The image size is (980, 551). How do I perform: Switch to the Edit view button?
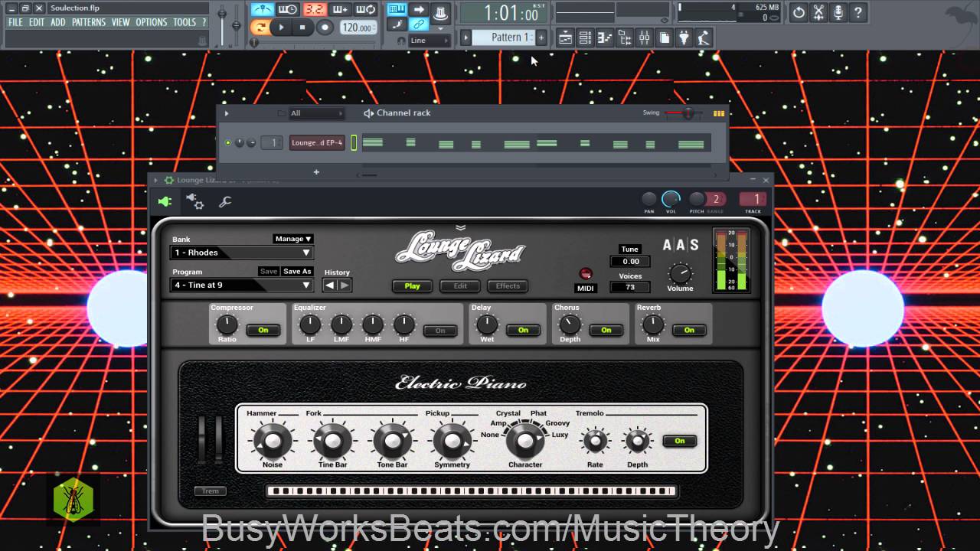point(460,286)
